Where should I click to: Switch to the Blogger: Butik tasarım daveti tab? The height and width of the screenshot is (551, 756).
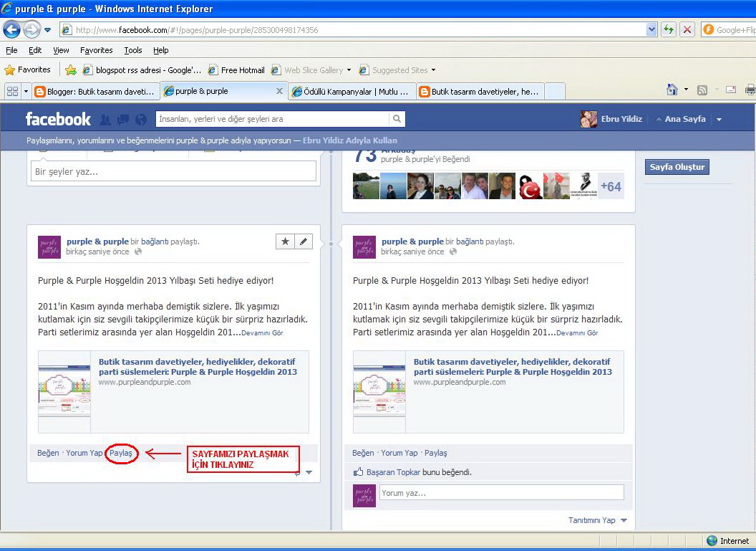95,91
